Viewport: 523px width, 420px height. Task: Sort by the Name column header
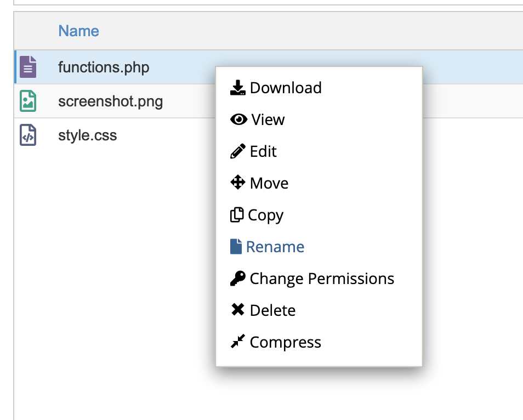tap(79, 31)
